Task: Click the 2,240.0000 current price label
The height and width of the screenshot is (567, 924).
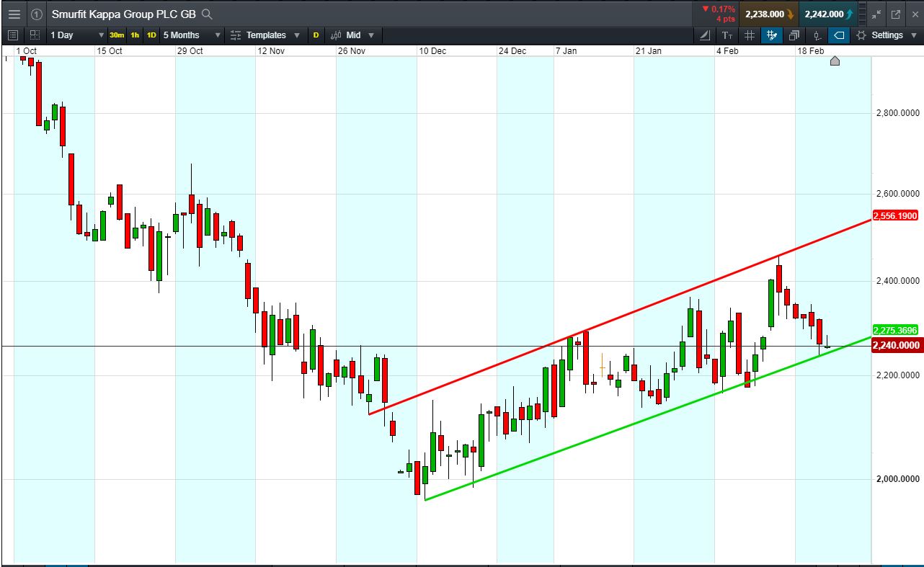Action: pyautogui.click(x=897, y=346)
